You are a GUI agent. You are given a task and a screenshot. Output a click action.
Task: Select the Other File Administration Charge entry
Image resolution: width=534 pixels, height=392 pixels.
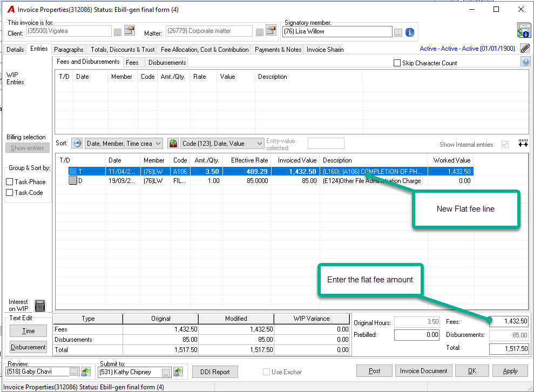(x=264, y=181)
